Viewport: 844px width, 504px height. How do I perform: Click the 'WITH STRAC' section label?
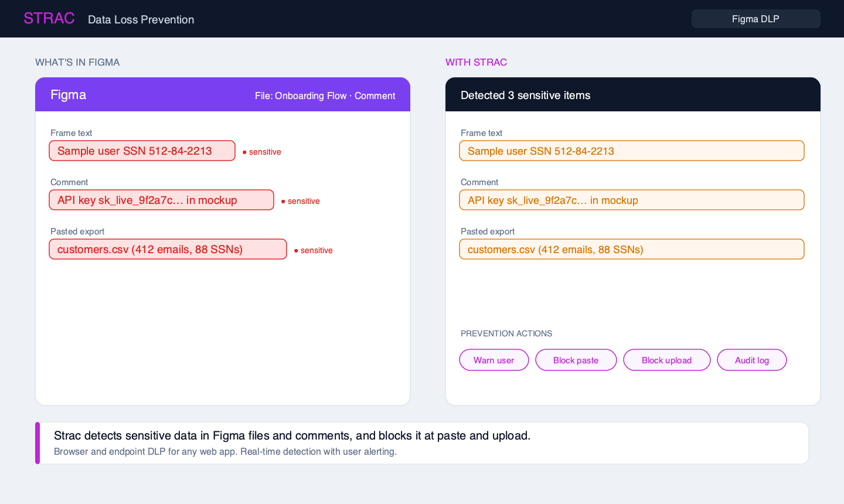coord(477,62)
